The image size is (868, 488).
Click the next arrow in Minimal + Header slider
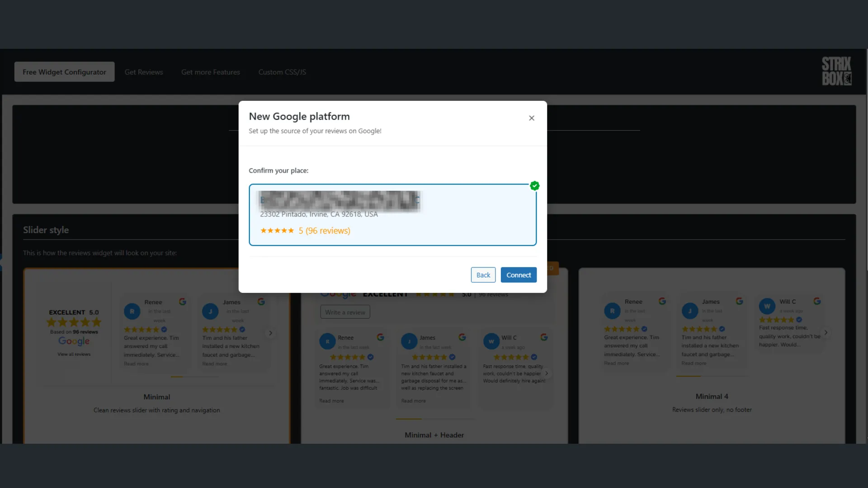click(x=547, y=373)
